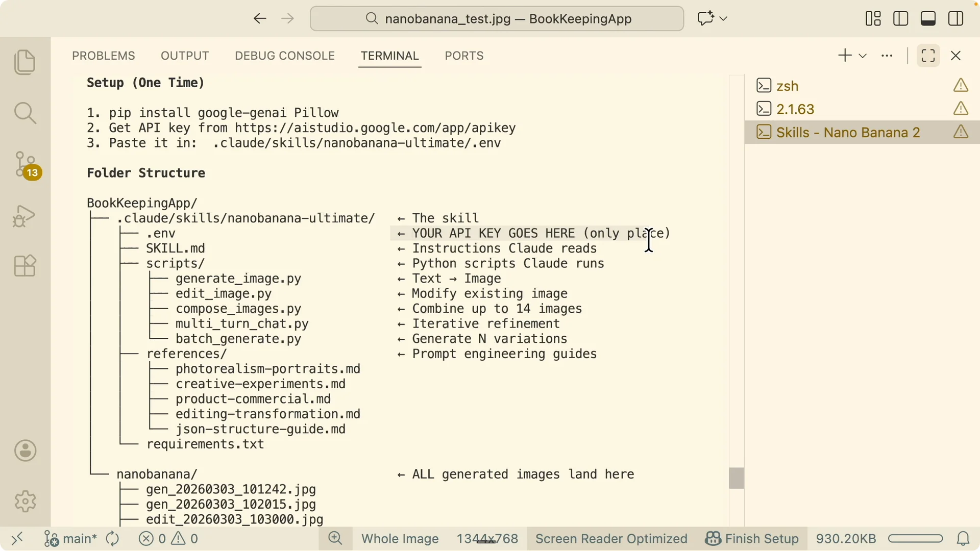Open the Run and Debug view
Image resolution: width=980 pixels, height=551 pixels.
pyautogui.click(x=24, y=216)
